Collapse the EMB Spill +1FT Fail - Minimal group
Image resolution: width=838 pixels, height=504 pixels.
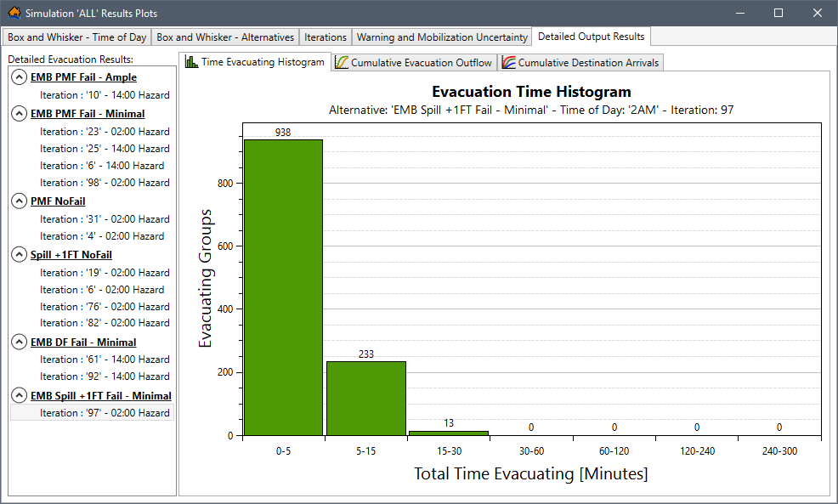tap(18, 395)
